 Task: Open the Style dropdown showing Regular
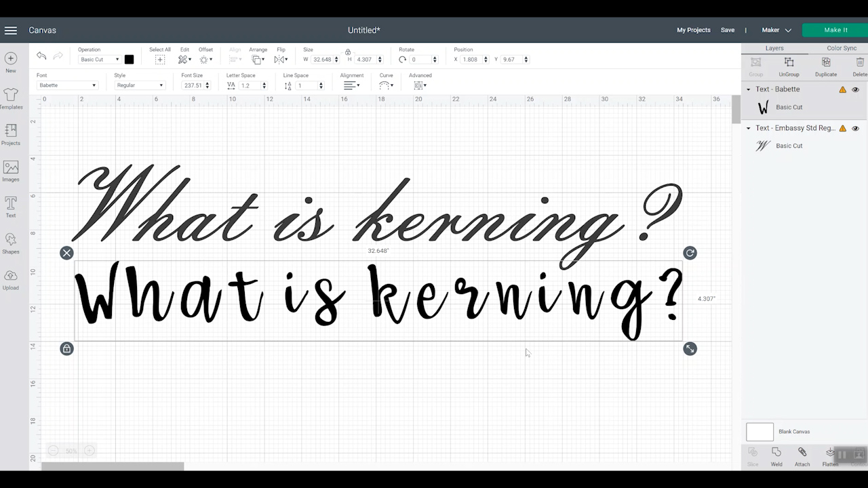pyautogui.click(x=140, y=85)
